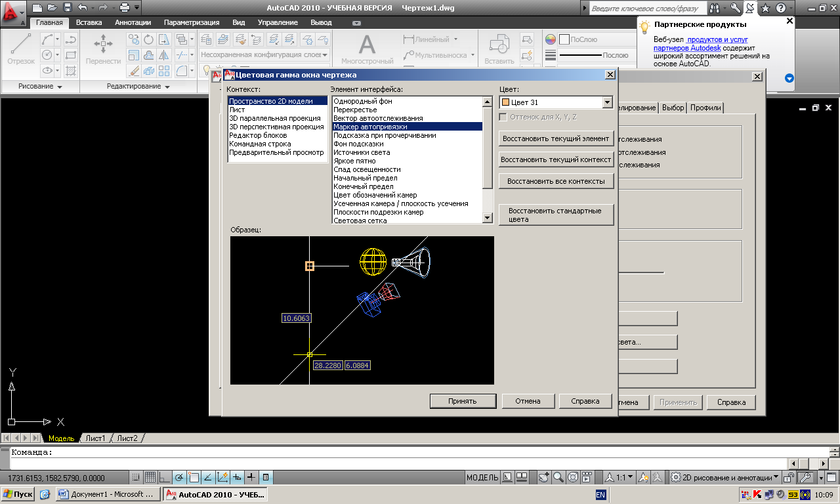
Task: Click the Favorites star icon
Action: tap(765, 8)
